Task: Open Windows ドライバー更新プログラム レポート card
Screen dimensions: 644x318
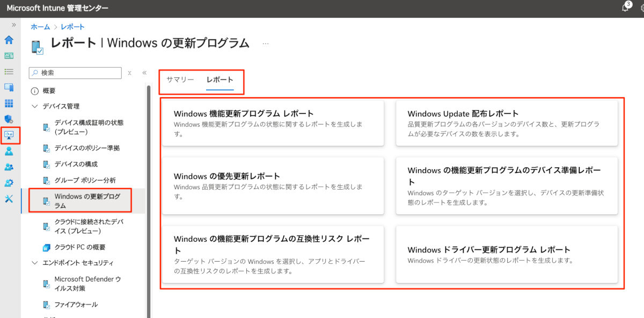Action: click(x=507, y=254)
